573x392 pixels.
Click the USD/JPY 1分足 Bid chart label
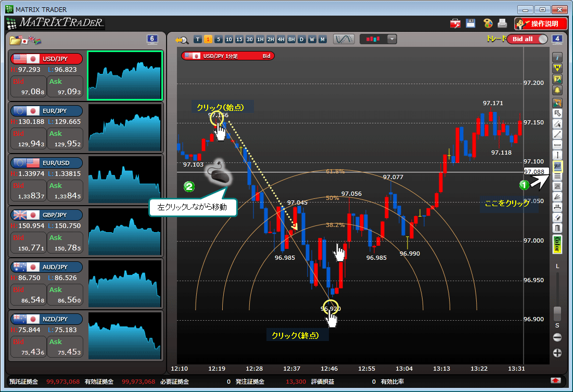(x=227, y=56)
